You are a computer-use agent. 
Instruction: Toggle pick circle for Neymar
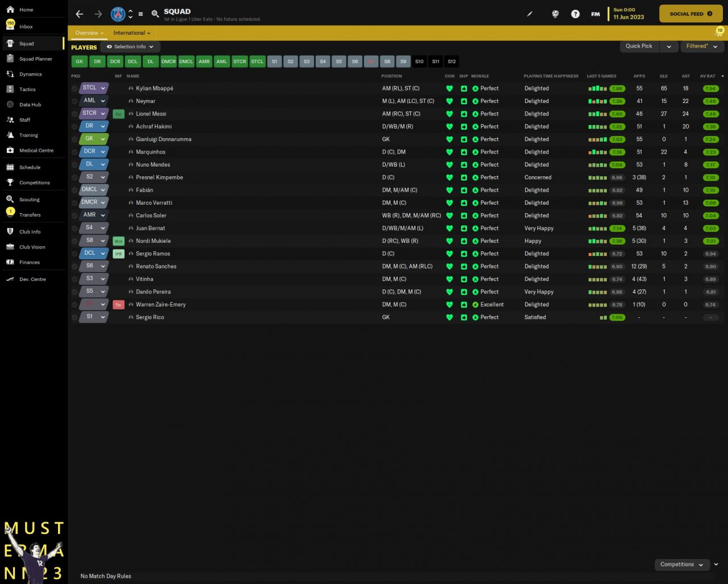[x=75, y=101]
